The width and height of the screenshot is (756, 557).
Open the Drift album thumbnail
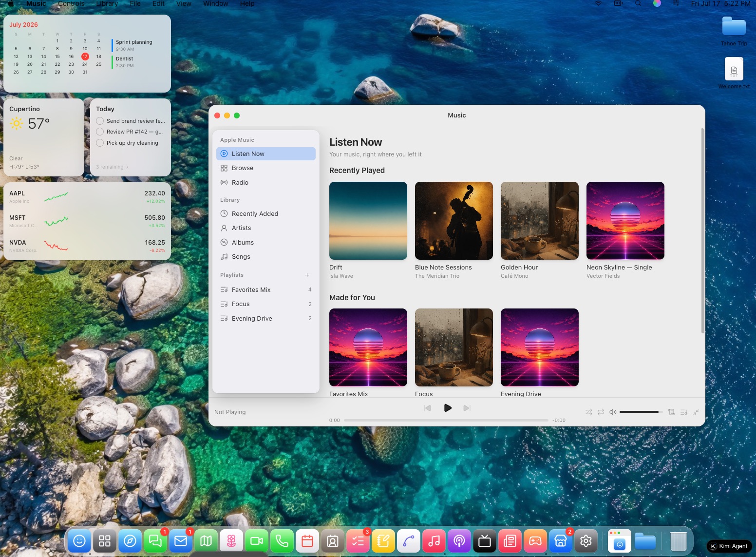point(368,221)
